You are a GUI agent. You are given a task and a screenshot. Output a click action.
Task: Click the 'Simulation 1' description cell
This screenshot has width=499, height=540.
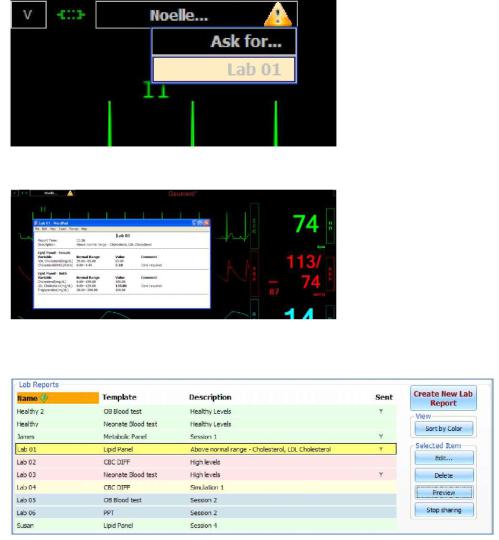[207, 487]
